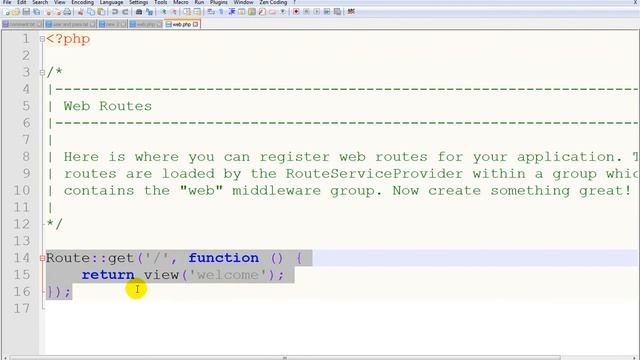The height and width of the screenshot is (360, 640).
Task: Toggle synchronized horizontal scrolling icon
Action: 197,12
